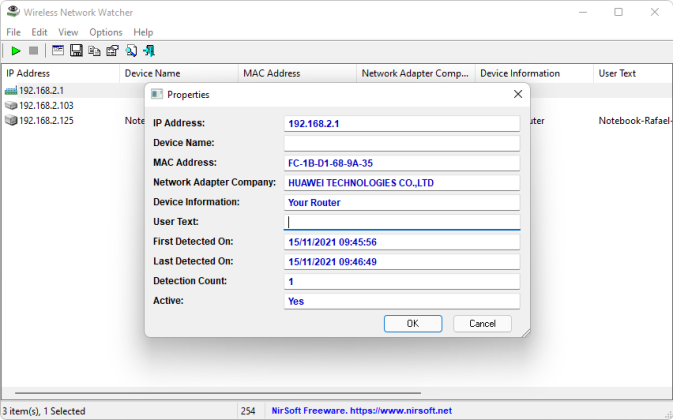Click device icon beside 192.168.2.125
Image resolution: width=673 pixels, height=420 pixels.
coord(11,121)
